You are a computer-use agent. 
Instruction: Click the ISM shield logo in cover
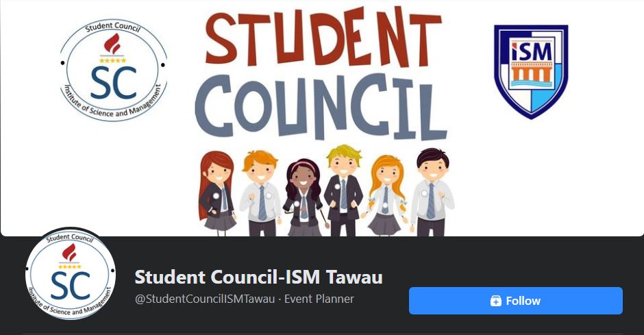pyautogui.click(x=531, y=72)
